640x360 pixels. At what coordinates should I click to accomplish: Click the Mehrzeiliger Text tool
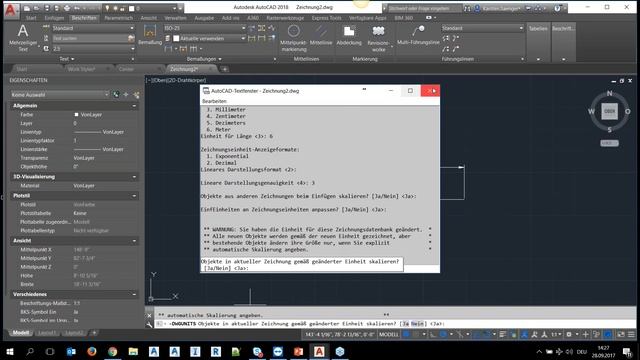23,38
